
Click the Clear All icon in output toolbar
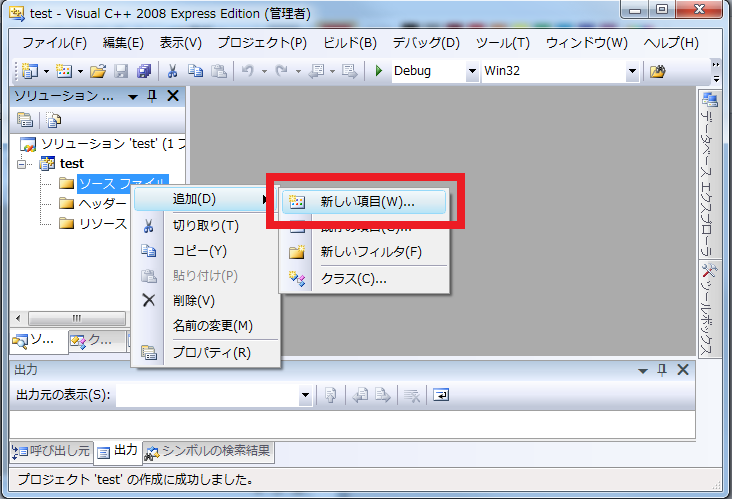pos(412,396)
